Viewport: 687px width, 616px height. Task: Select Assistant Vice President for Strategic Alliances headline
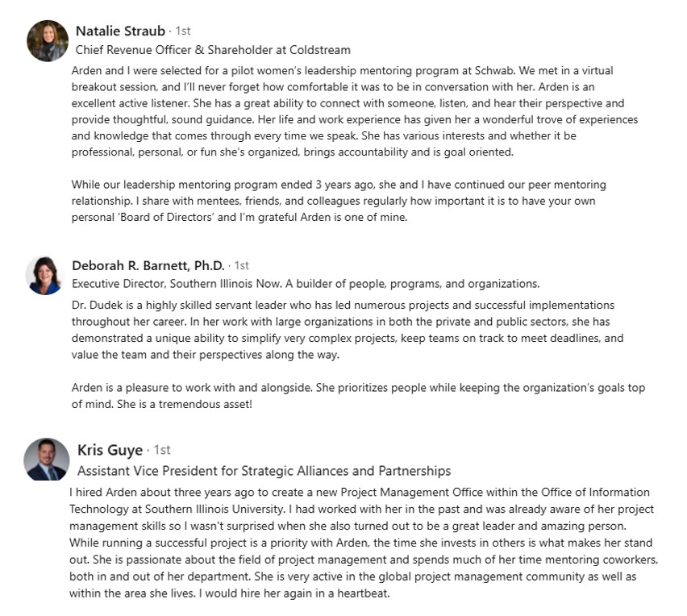pyautogui.click(x=264, y=471)
